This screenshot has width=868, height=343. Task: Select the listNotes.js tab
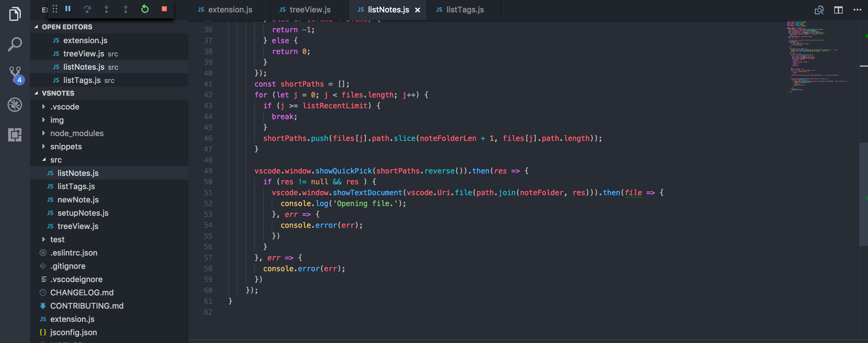(x=388, y=10)
